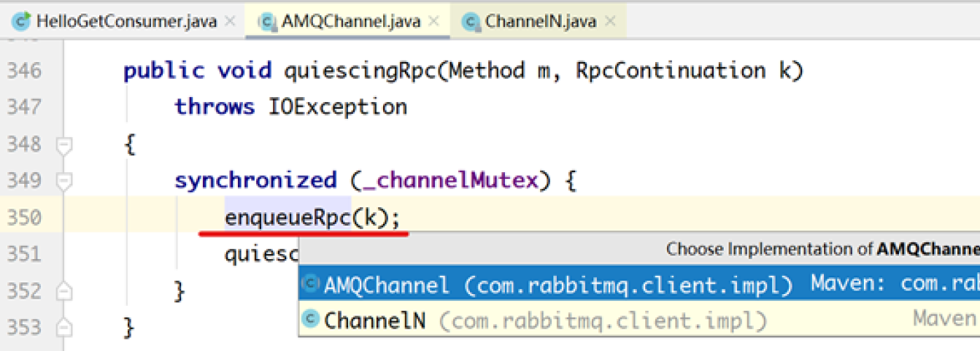Close the HelloGetConsumer.java tab

pos(231,22)
